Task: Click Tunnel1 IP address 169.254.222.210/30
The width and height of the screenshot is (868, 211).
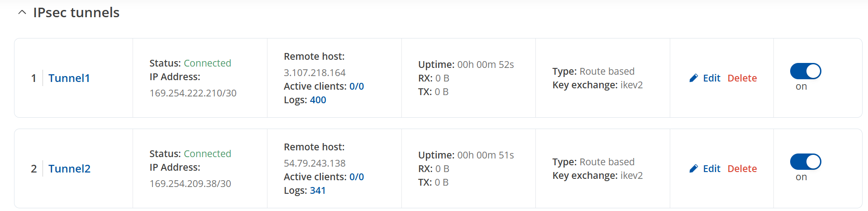Action: [193, 93]
